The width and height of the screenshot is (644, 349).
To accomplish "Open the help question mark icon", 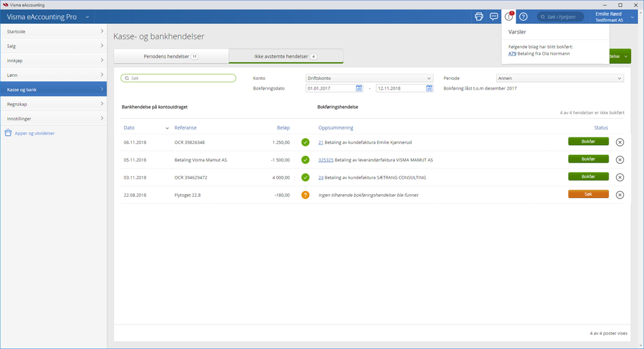I will (523, 17).
